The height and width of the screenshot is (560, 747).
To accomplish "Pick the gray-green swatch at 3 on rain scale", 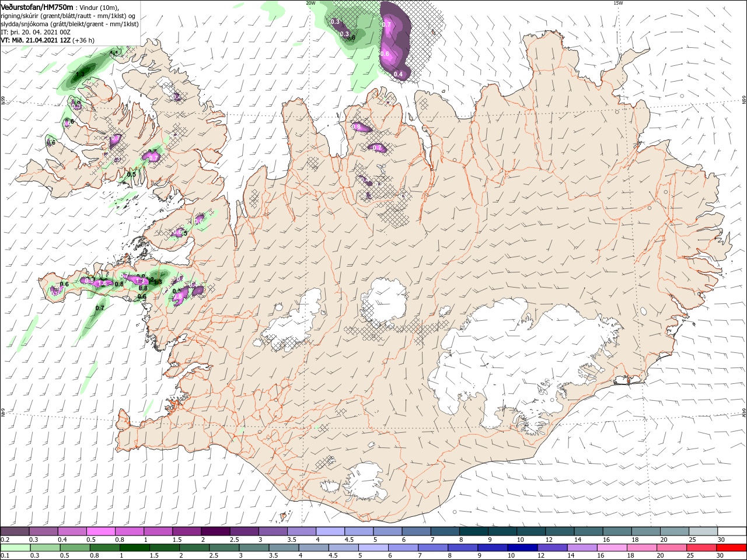I will [254, 548].
